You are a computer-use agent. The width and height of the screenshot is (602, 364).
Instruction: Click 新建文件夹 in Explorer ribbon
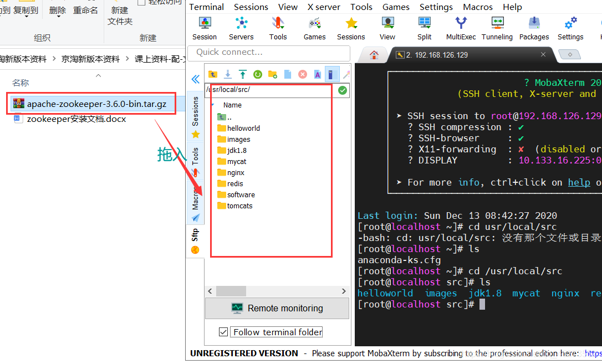pos(120,14)
